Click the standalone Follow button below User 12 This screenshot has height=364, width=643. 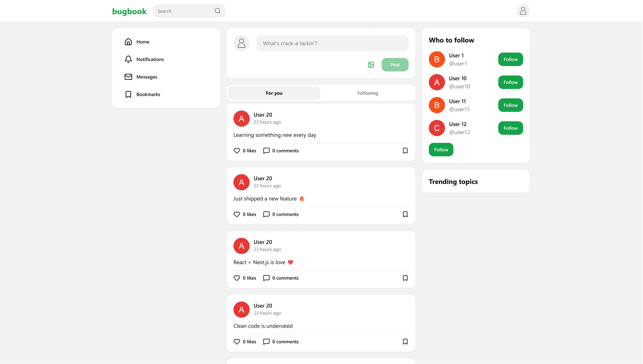pos(441,150)
